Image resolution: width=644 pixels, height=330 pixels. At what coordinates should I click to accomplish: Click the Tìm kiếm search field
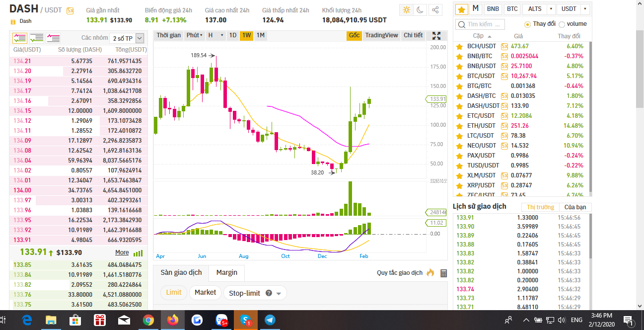click(480, 24)
